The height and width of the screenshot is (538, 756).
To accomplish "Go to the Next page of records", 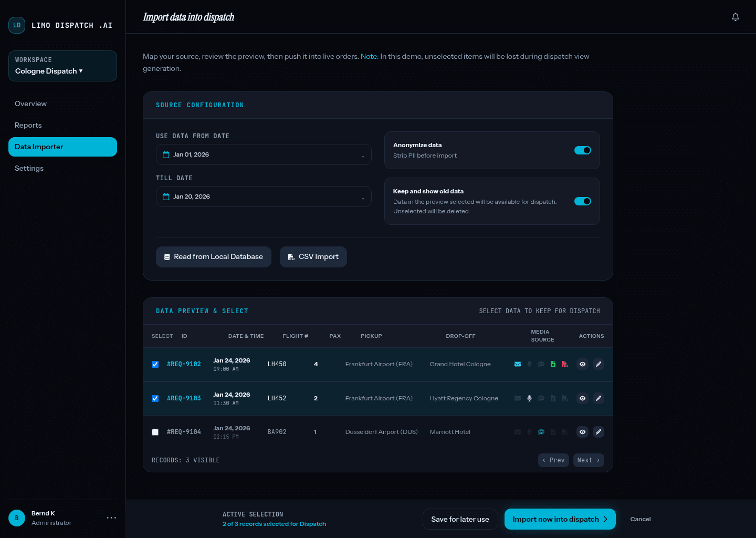I will click(x=589, y=460).
